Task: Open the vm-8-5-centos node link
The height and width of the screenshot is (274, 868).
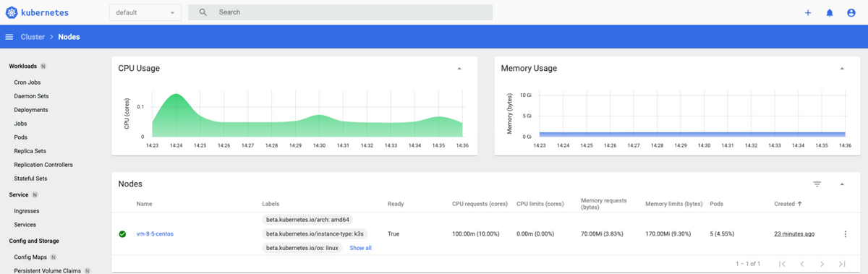Action: click(155, 234)
